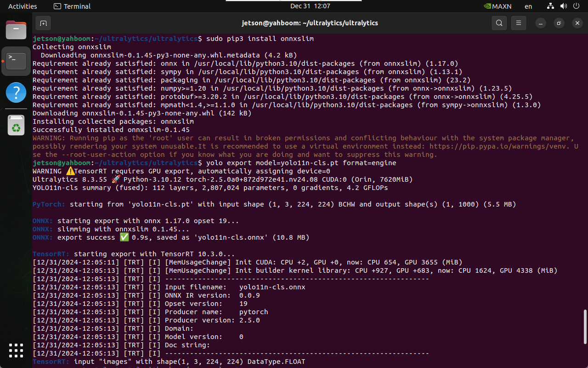The image size is (588, 368).
Task: Open a new terminal tab
Action: [x=43, y=23]
